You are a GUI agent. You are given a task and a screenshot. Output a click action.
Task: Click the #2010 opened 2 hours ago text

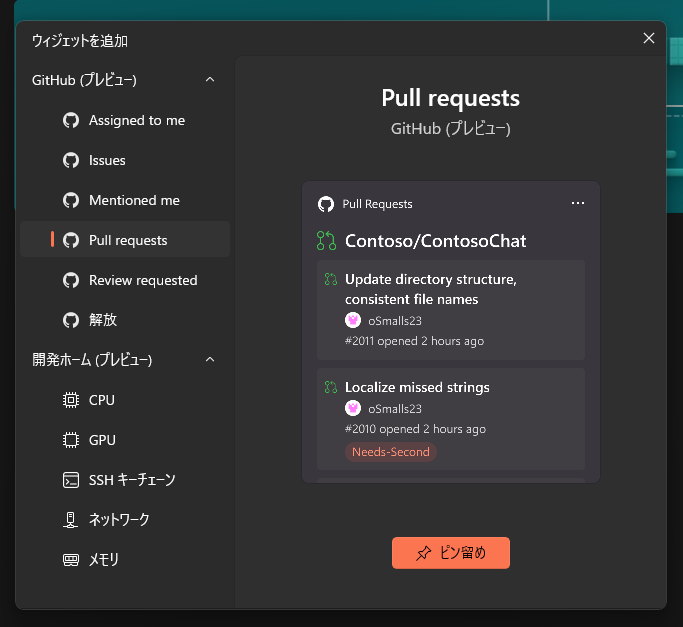tap(415, 429)
